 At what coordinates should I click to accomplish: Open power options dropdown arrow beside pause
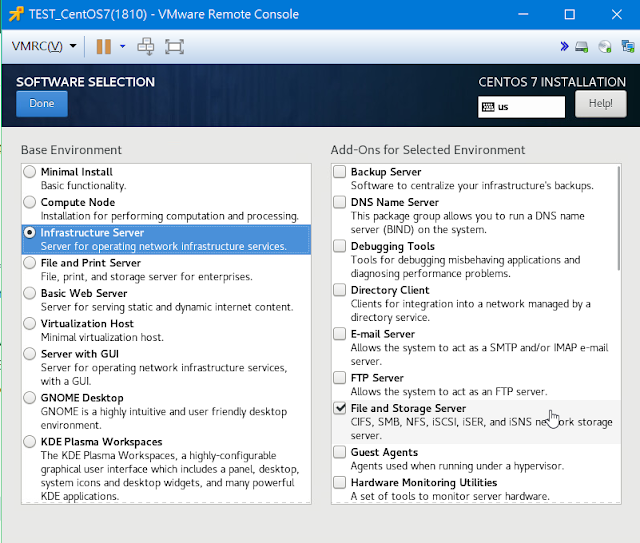coord(122,47)
